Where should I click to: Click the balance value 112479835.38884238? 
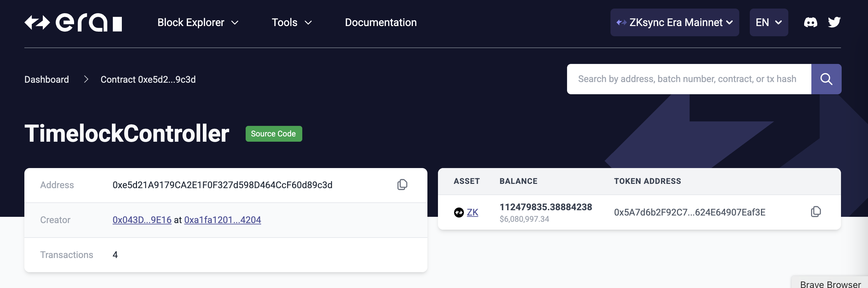(x=546, y=207)
